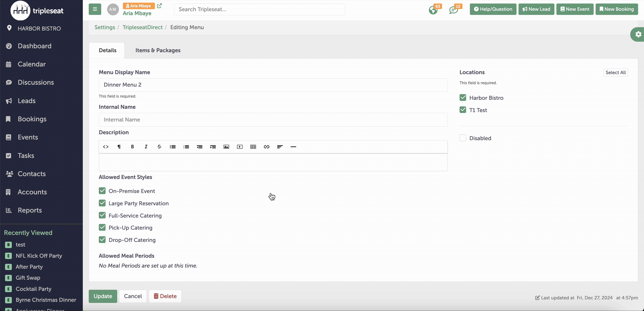
Task: Insert image into description
Action: tap(226, 147)
